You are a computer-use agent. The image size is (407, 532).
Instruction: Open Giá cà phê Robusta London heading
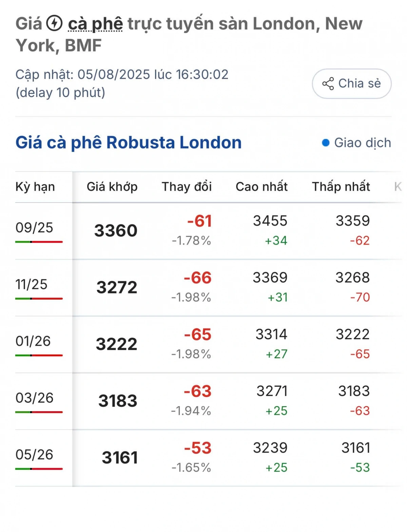[129, 142]
